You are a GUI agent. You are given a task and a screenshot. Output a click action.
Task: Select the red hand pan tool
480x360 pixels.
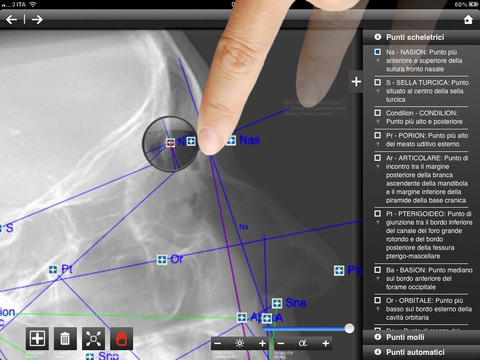click(122, 338)
